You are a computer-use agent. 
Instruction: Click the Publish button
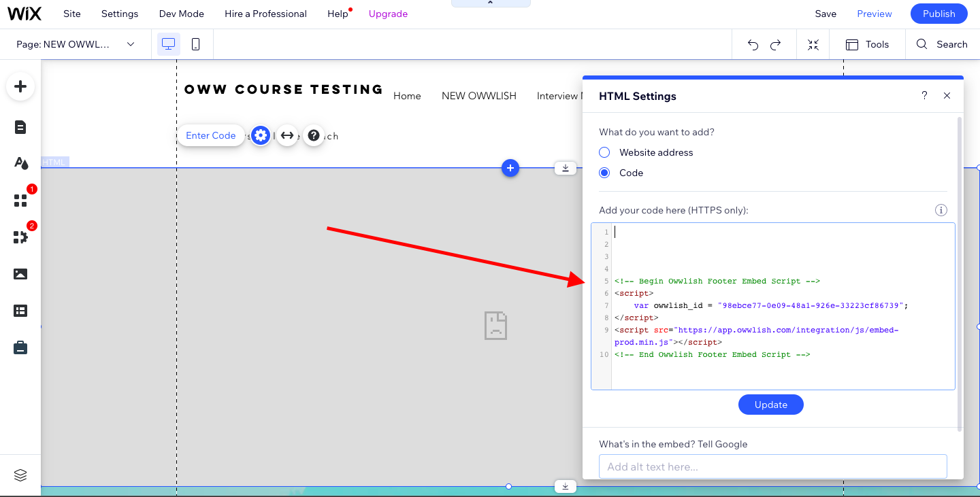click(939, 14)
